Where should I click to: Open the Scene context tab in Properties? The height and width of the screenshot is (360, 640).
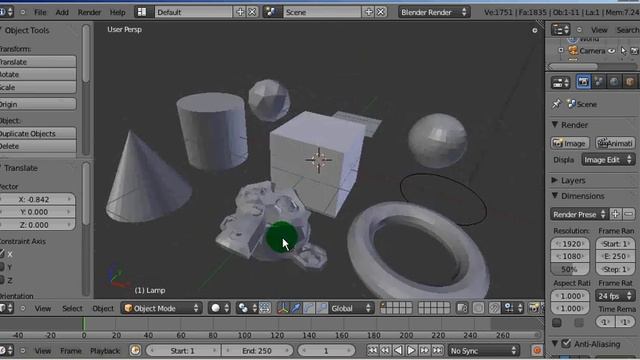coord(599,82)
